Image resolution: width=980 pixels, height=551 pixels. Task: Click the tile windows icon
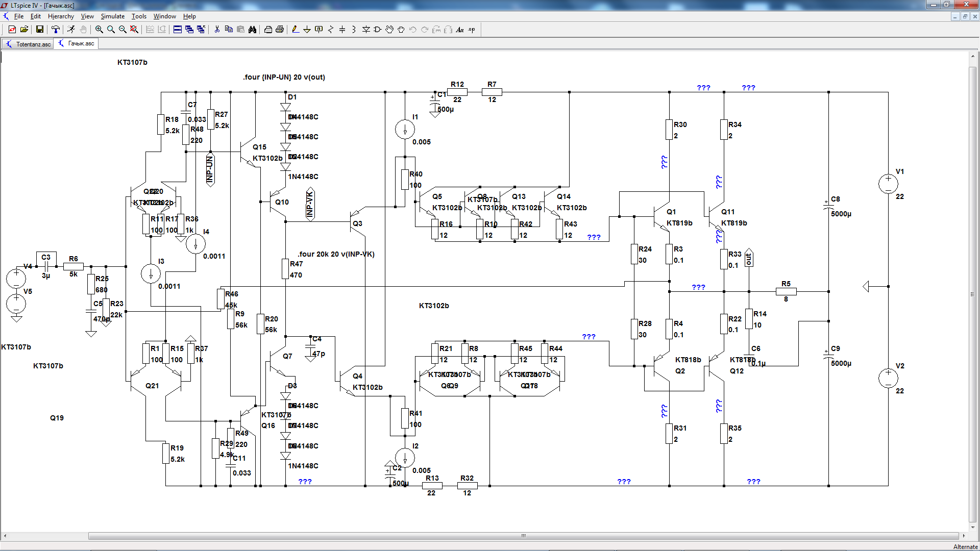[x=177, y=30]
